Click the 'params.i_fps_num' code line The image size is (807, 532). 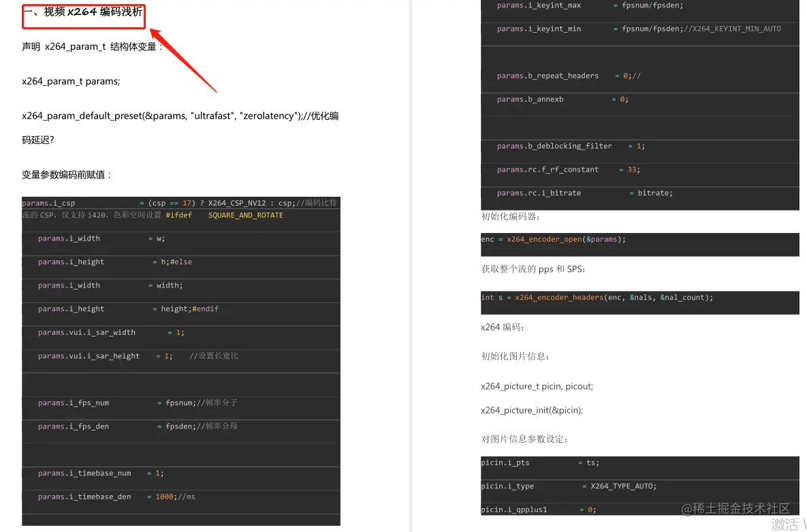pos(138,403)
